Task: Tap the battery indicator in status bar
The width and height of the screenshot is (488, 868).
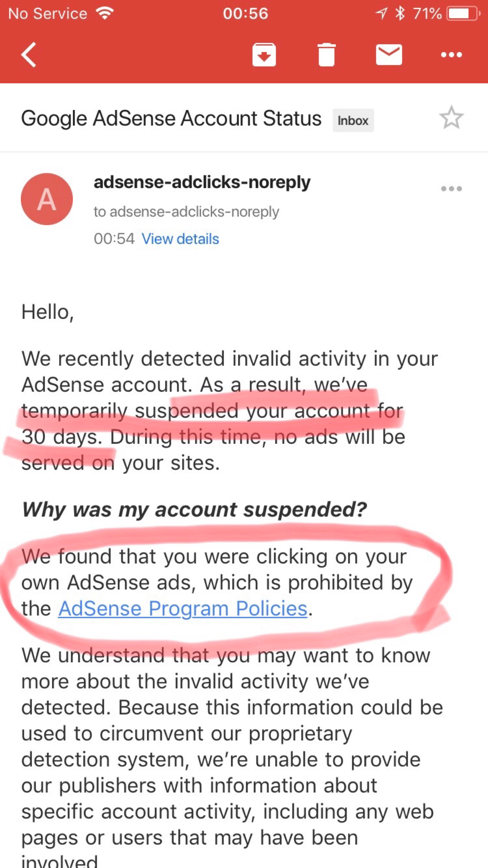Action: (x=463, y=14)
